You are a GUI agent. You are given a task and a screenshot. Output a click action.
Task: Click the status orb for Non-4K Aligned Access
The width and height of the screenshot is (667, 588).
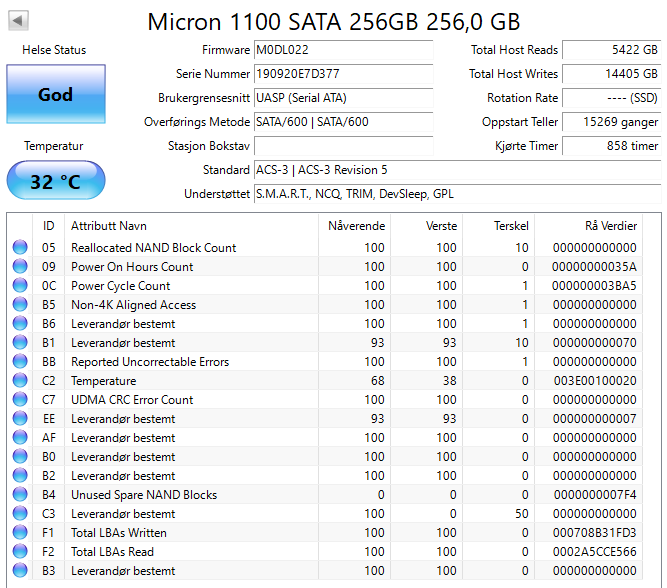[x=20, y=304]
